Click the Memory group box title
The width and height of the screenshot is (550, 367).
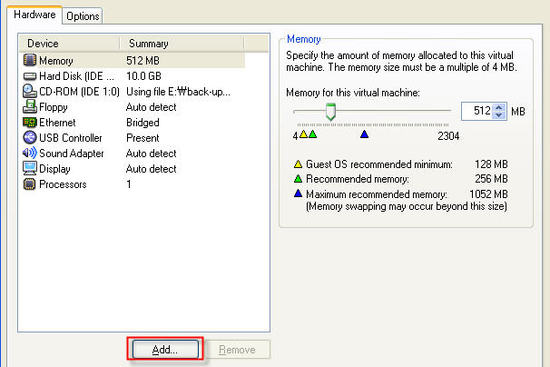click(x=304, y=39)
